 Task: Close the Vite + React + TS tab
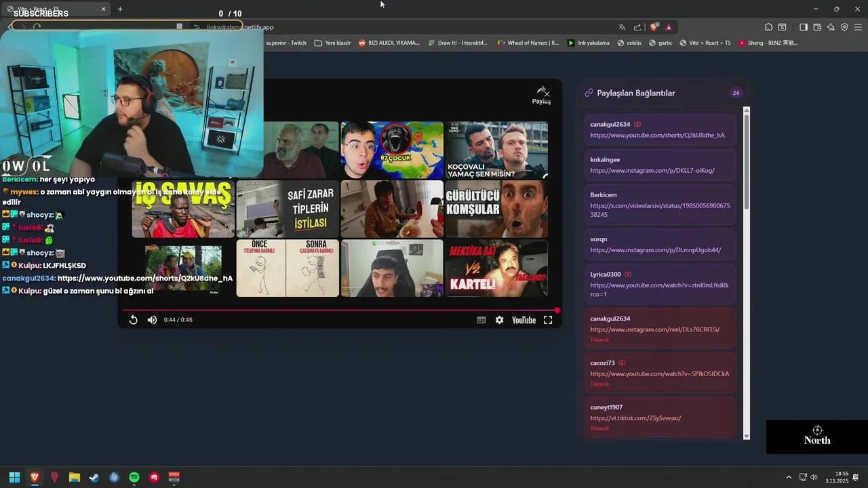[x=104, y=9]
